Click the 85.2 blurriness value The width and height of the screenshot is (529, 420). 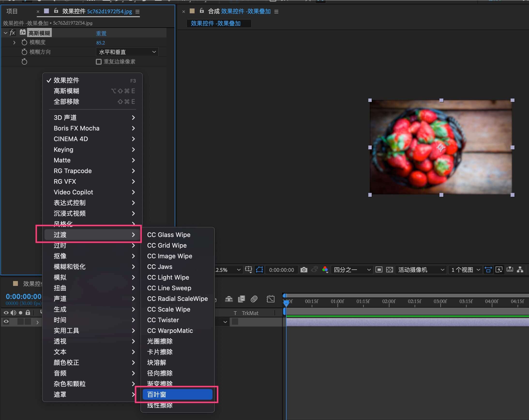click(100, 43)
